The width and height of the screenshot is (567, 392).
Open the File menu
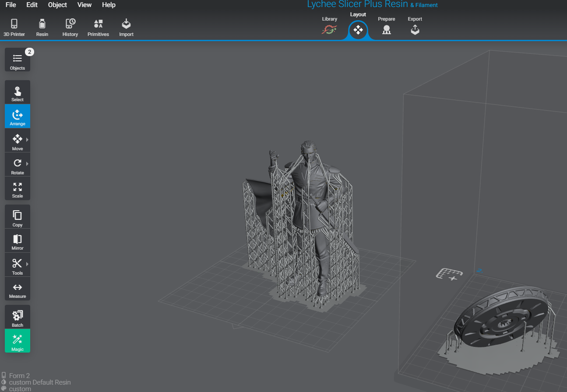[x=11, y=5]
